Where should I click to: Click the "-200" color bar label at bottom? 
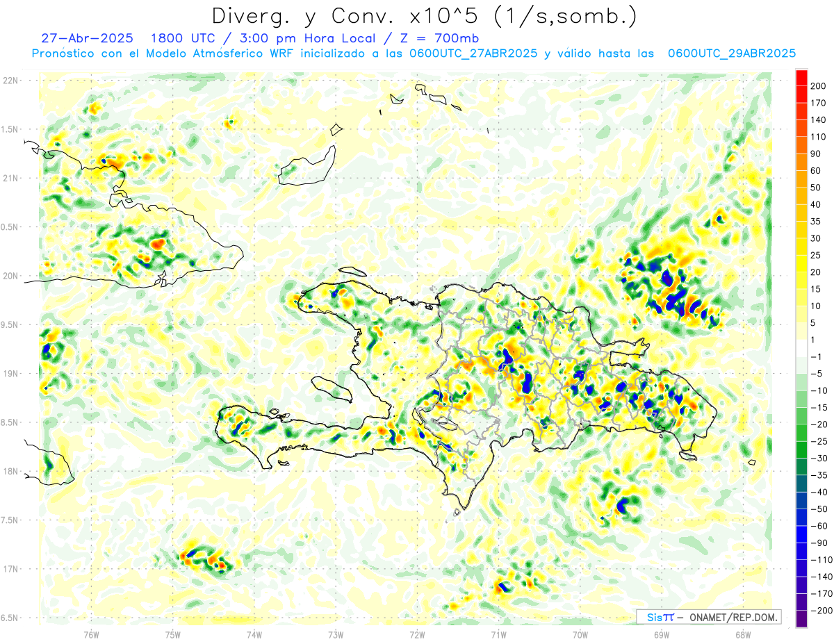coord(821,611)
